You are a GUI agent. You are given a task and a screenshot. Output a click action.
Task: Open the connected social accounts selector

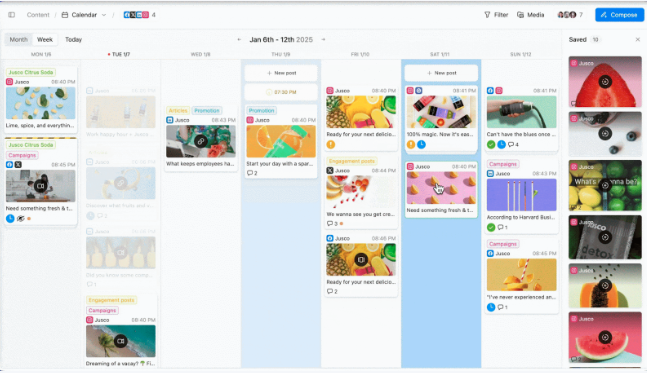pyautogui.click(x=139, y=15)
